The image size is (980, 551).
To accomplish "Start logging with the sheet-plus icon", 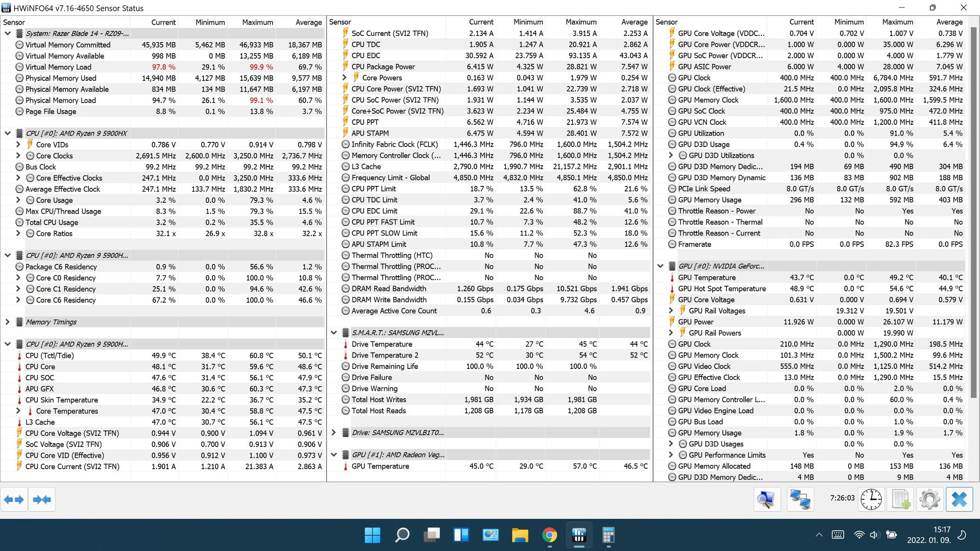I will pos(900,499).
